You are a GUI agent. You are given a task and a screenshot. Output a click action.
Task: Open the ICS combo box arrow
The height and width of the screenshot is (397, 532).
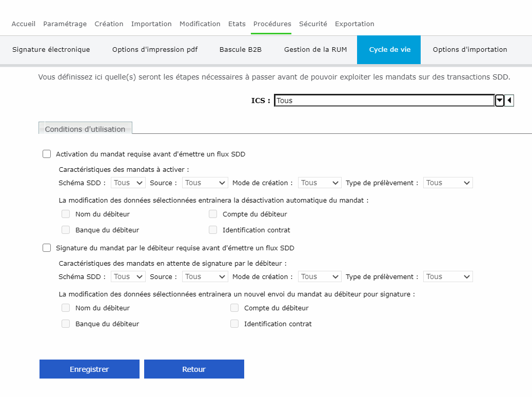click(x=500, y=101)
